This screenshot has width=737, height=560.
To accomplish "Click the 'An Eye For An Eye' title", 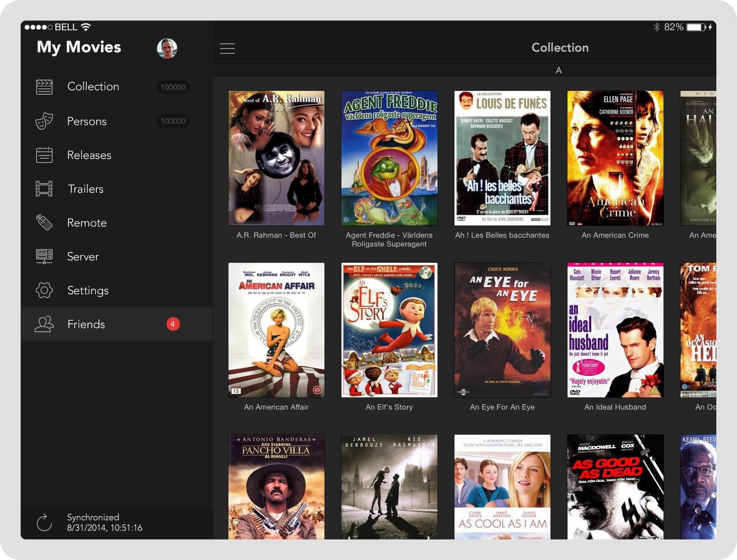I will tap(502, 407).
